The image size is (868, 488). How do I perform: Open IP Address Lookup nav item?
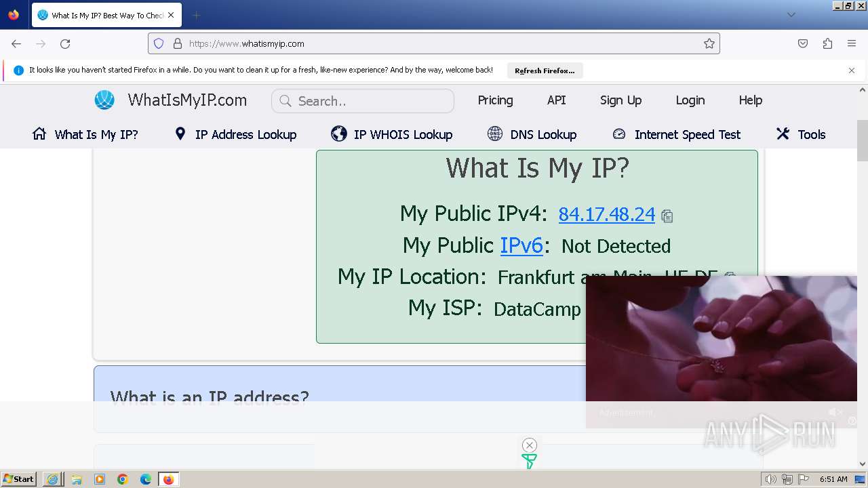(235, 134)
